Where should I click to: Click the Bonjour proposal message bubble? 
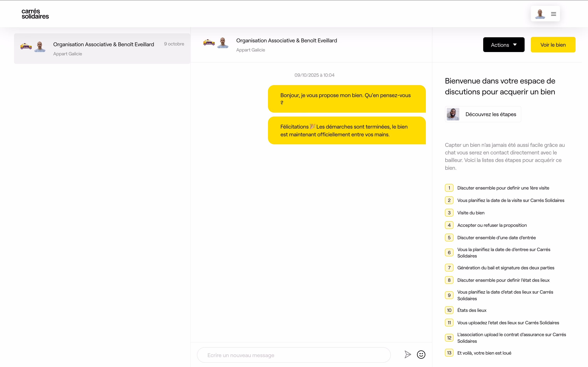coord(346,99)
